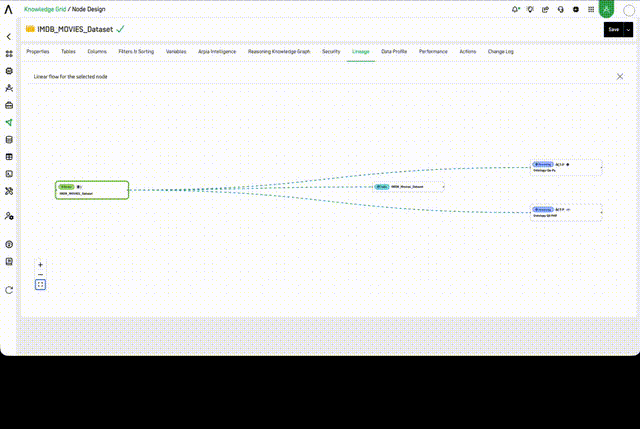This screenshot has width=640, height=429.
Task: Switch to Arpia Intelligence tab
Action: tap(217, 51)
